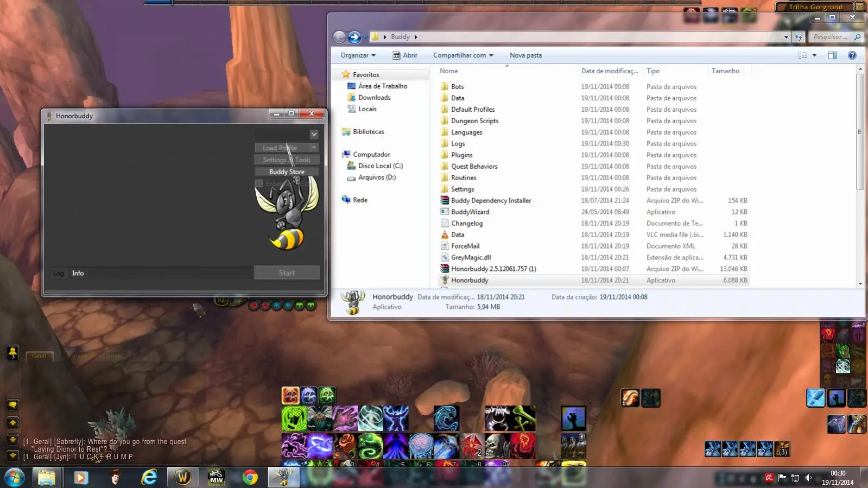Screen dimensions: 868x488
Task: Expand the Buddy breadcrumb arrow
Action: pyautogui.click(x=416, y=37)
